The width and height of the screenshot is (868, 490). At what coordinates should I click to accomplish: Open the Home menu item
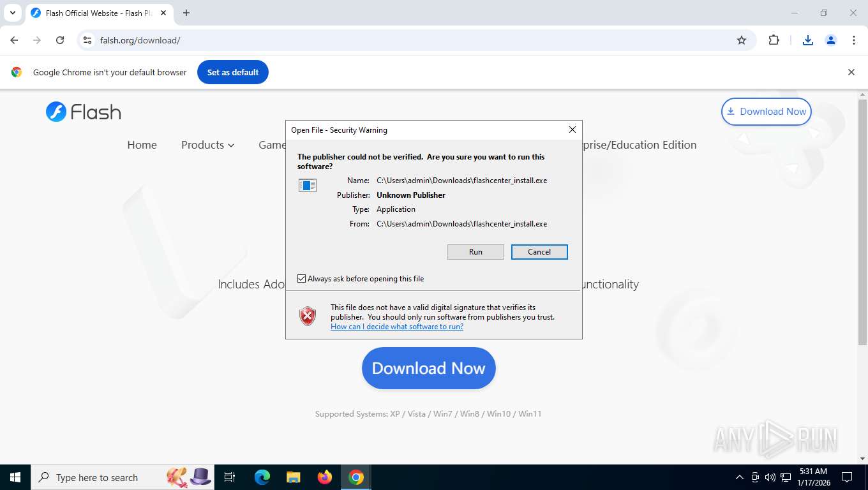[142, 145]
